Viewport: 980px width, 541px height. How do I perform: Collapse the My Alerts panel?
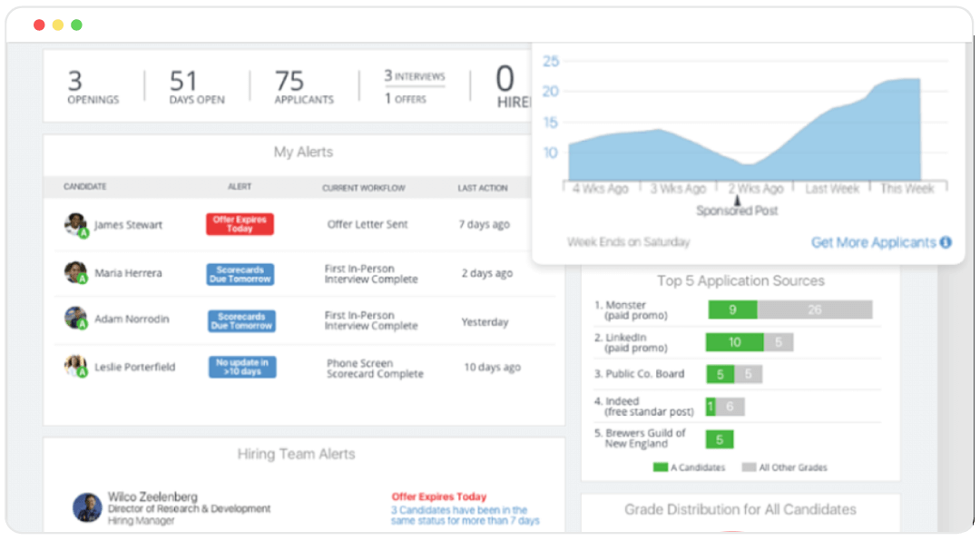[303, 152]
